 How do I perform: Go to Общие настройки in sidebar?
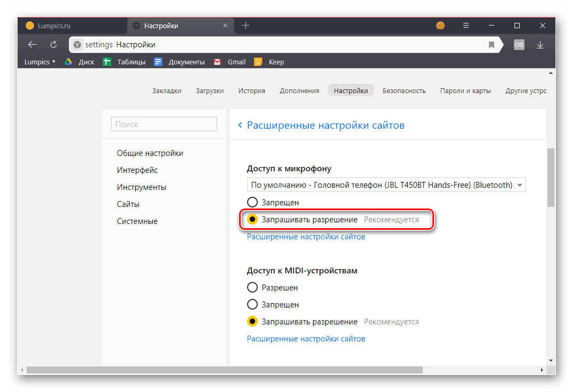tap(150, 153)
